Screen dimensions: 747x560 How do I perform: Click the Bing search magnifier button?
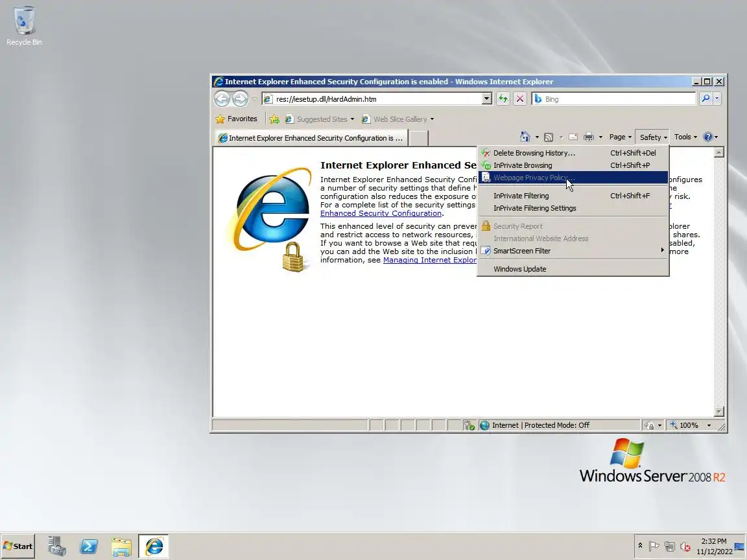(x=705, y=99)
